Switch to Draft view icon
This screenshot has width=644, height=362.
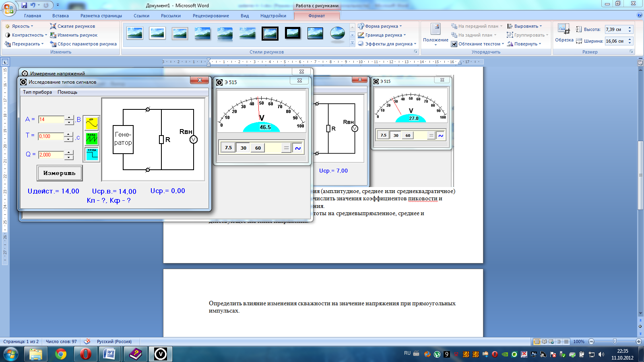tap(566, 341)
